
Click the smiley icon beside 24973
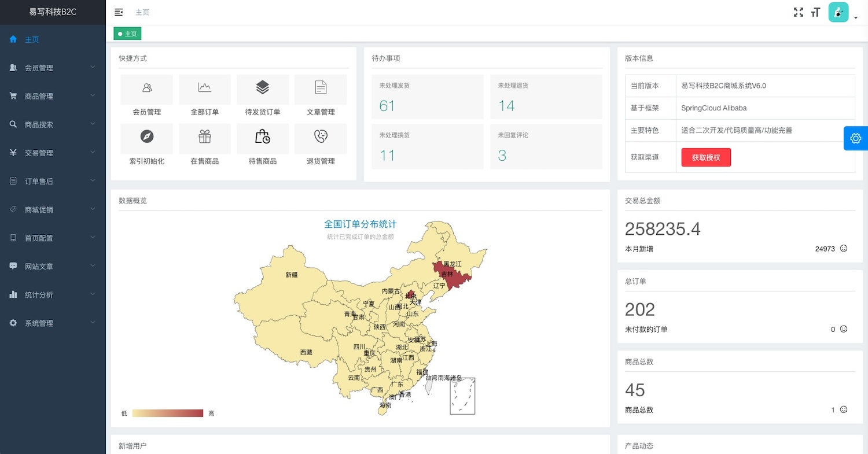coord(844,249)
